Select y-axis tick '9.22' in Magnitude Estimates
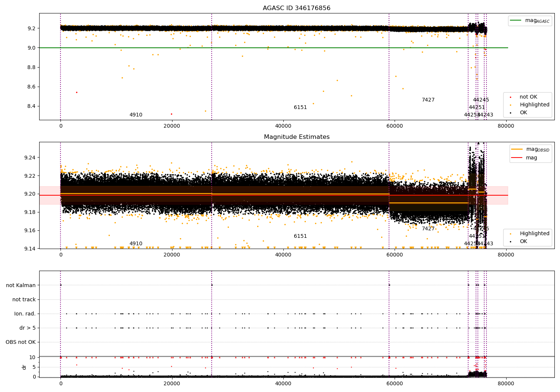560x392 pixels. pyautogui.click(x=30, y=176)
